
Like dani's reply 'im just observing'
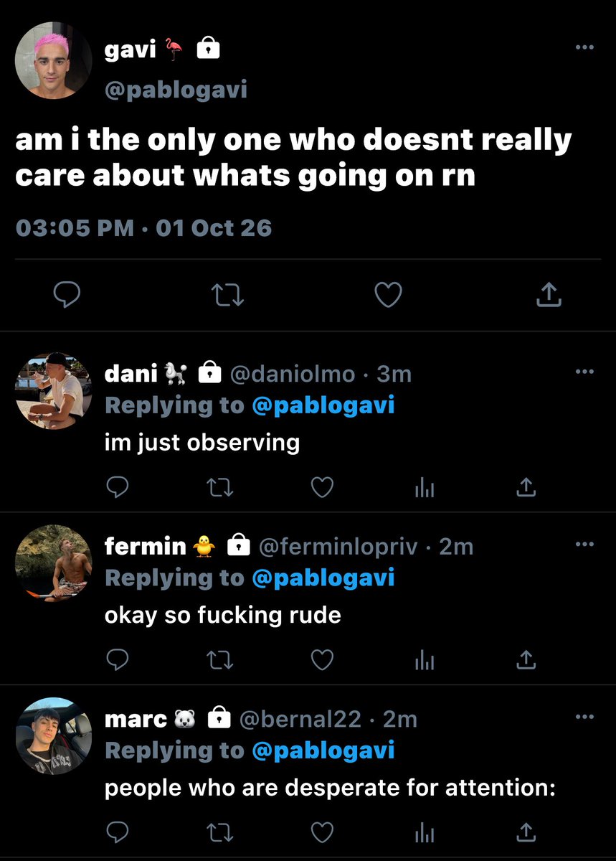tap(322, 488)
